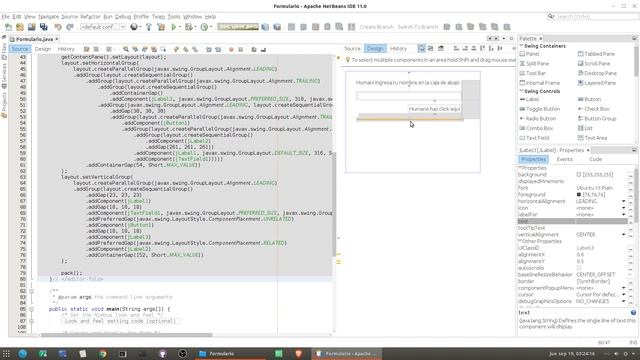
Task: Open the background property editor button
Action: (631, 175)
